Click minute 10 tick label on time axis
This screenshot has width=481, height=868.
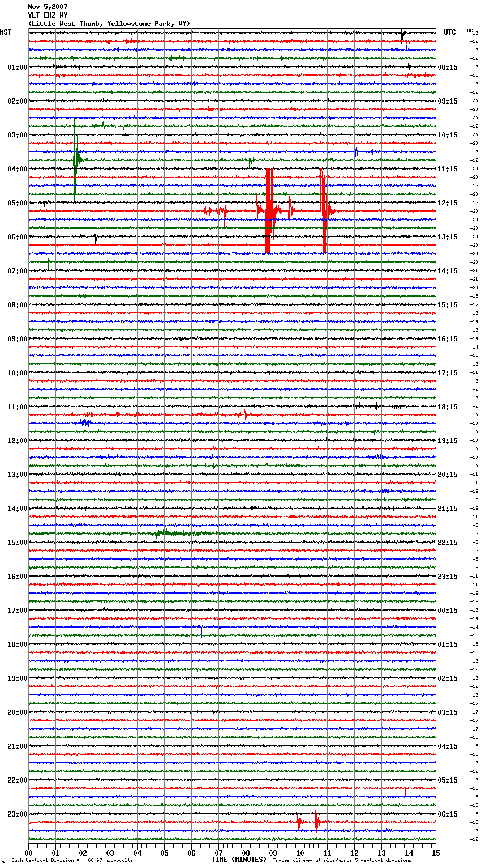coord(300,853)
